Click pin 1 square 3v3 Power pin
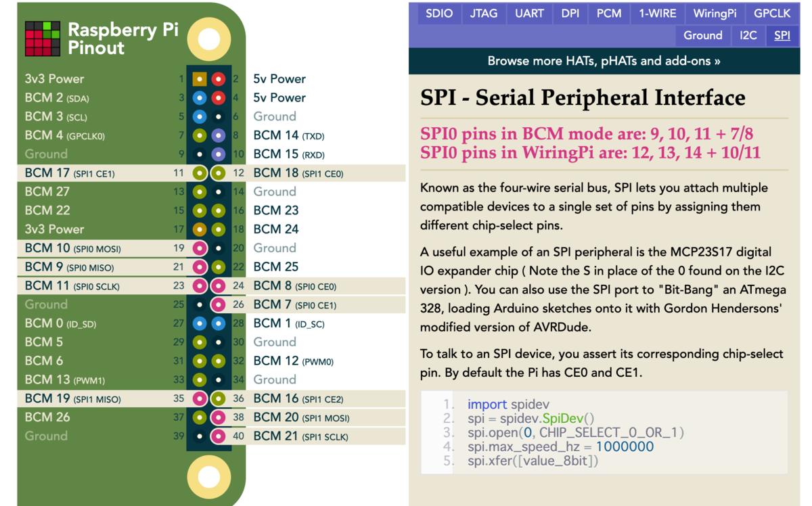This screenshot has height=506, width=812. coord(200,79)
